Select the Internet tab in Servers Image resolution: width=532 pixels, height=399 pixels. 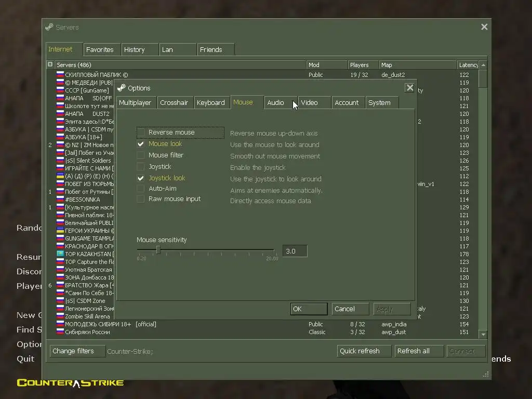pyautogui.click(x=64, y=49)
